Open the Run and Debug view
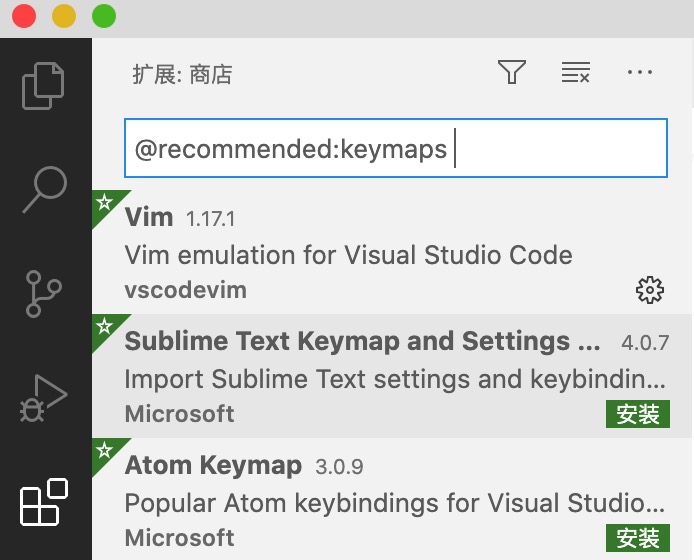The width and height of the screenshot is (694, 560). point(43,398)
